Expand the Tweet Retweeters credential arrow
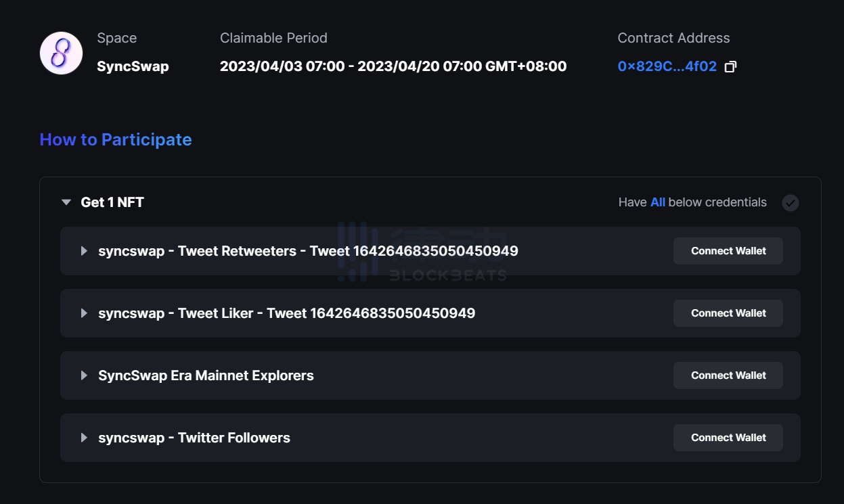The height and width of the screenshot is (504, 844). coord(84,251)
